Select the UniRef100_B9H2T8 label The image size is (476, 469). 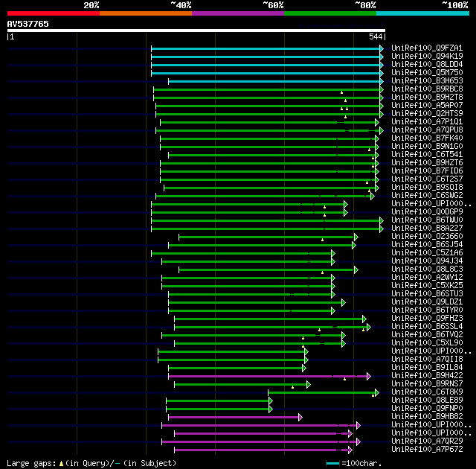(427, 98)
